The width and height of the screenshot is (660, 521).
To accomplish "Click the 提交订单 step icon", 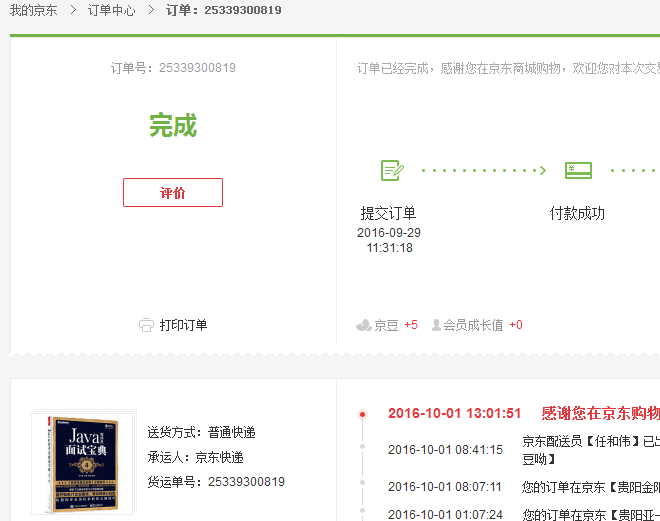I will pyautogui.click(x=392, y=170).
